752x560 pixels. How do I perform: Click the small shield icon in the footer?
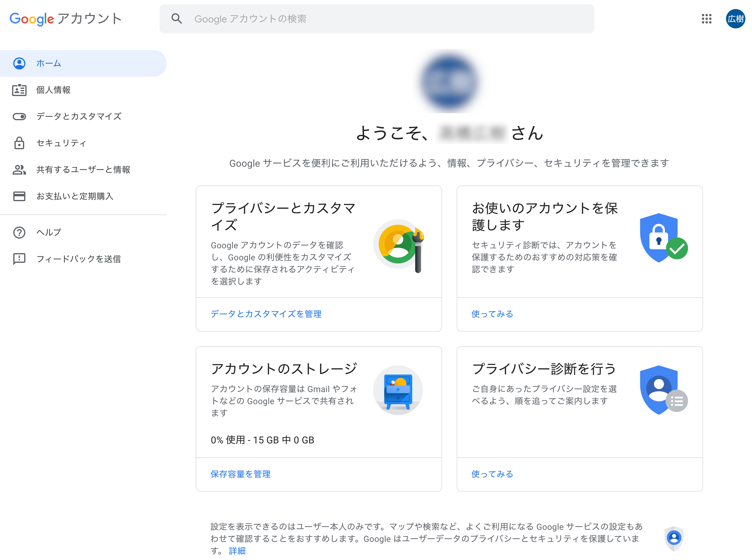(x=673, y=538)
